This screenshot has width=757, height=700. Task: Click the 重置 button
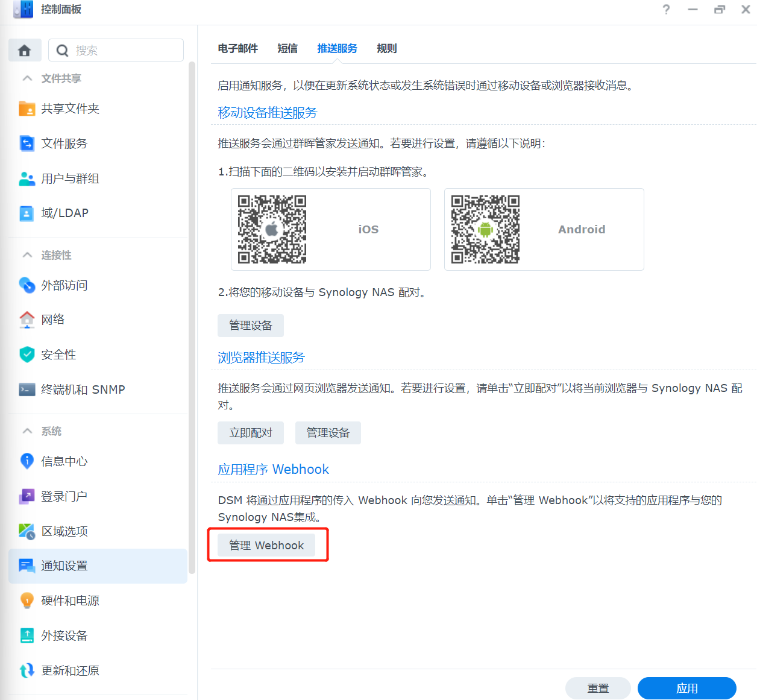pyautogui.click(x=598, y=689)
